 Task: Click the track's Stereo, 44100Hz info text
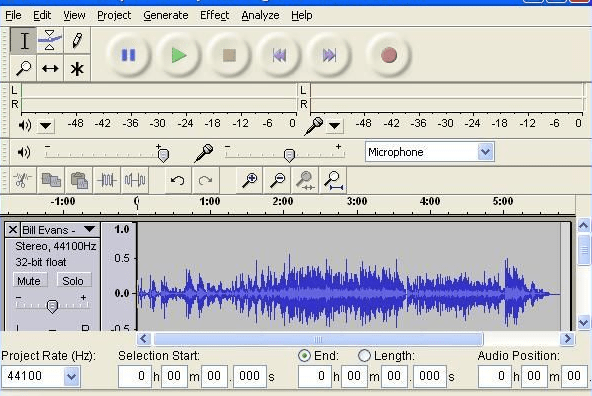click(x=56, y=247)
